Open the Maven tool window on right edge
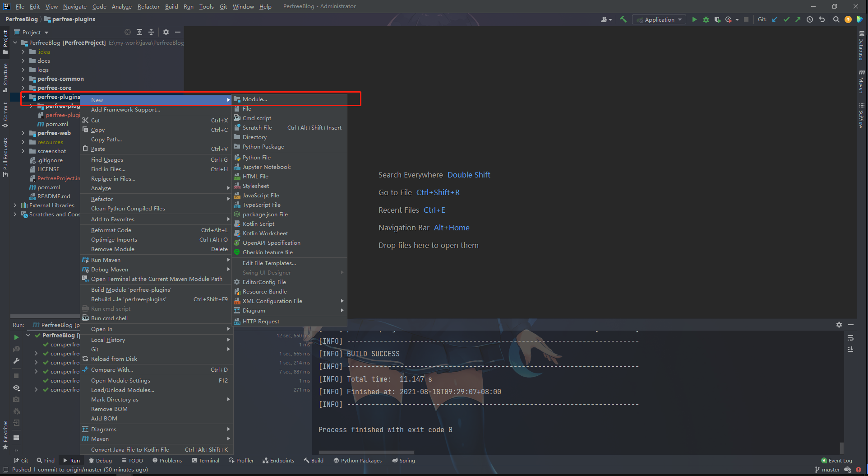This screenshot has height=476, width=868. pyautogui.click(x=861, y=81)
